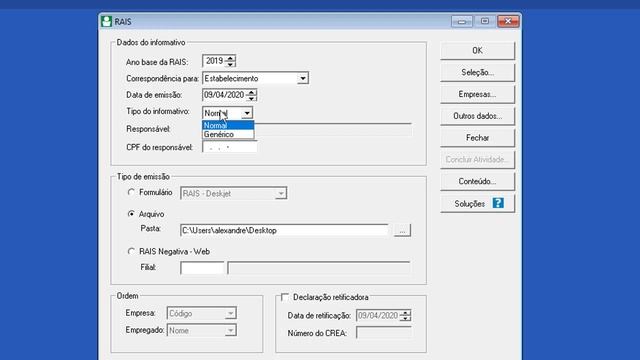
Task: Open the Empregado order dropdown
Action: coord(230,331)
